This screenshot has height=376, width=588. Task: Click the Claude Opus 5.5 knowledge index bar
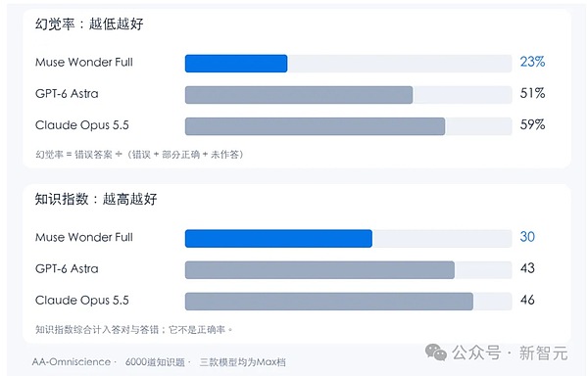(329, 302)
